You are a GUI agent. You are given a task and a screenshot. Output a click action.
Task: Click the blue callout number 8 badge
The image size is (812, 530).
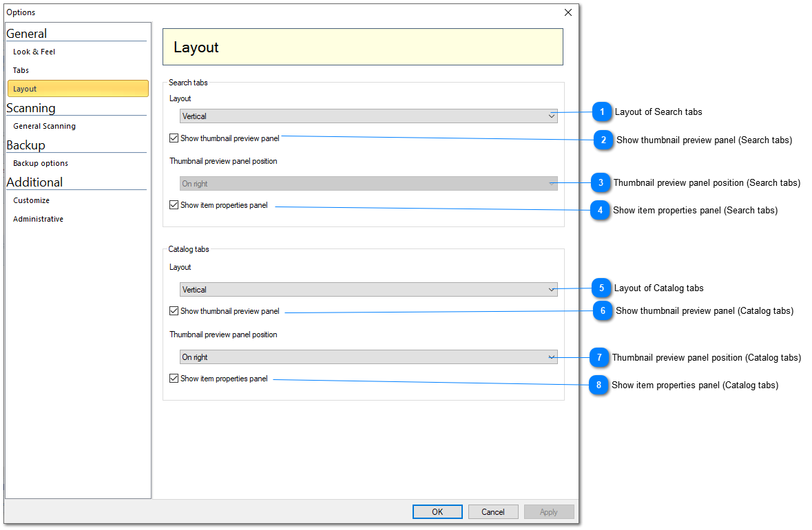pos(598,385)
